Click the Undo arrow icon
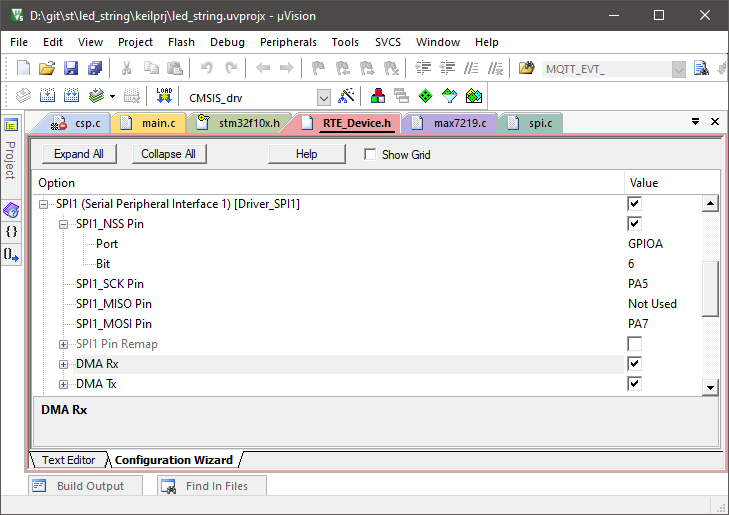This screenshot has width=729, height=515. pyautogui.click(x=206, y=68)
